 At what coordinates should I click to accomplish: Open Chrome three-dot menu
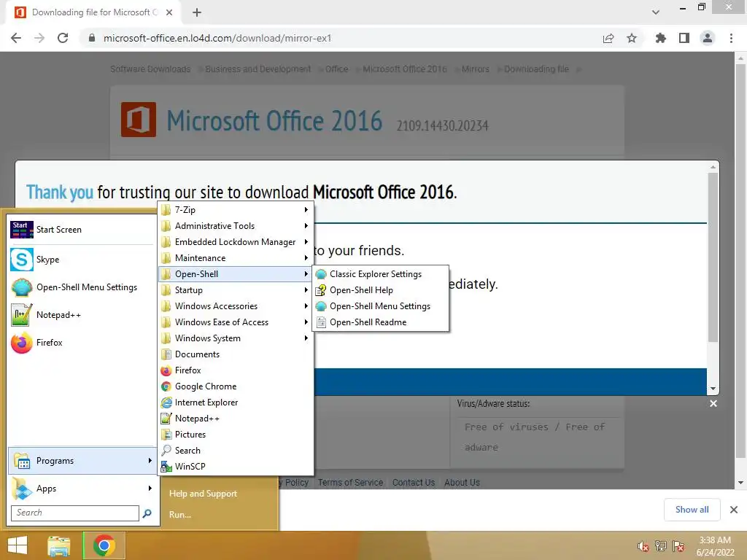point(731,38)
